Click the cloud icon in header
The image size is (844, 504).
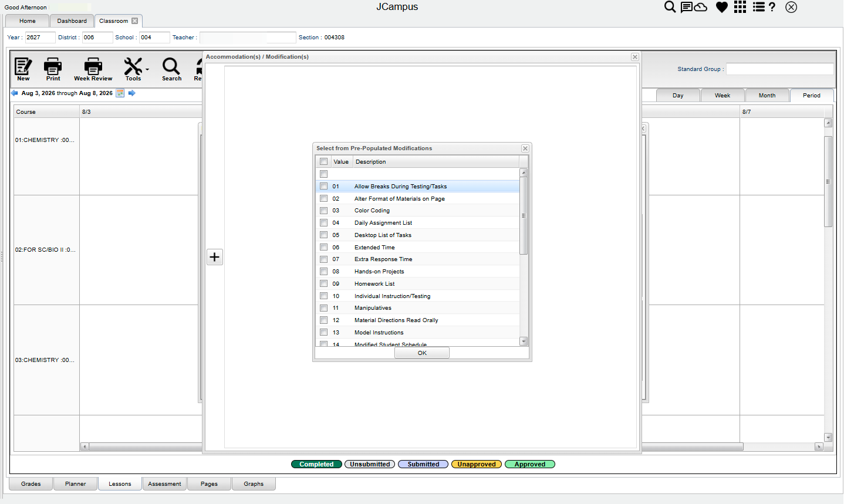tap(701, 7)
